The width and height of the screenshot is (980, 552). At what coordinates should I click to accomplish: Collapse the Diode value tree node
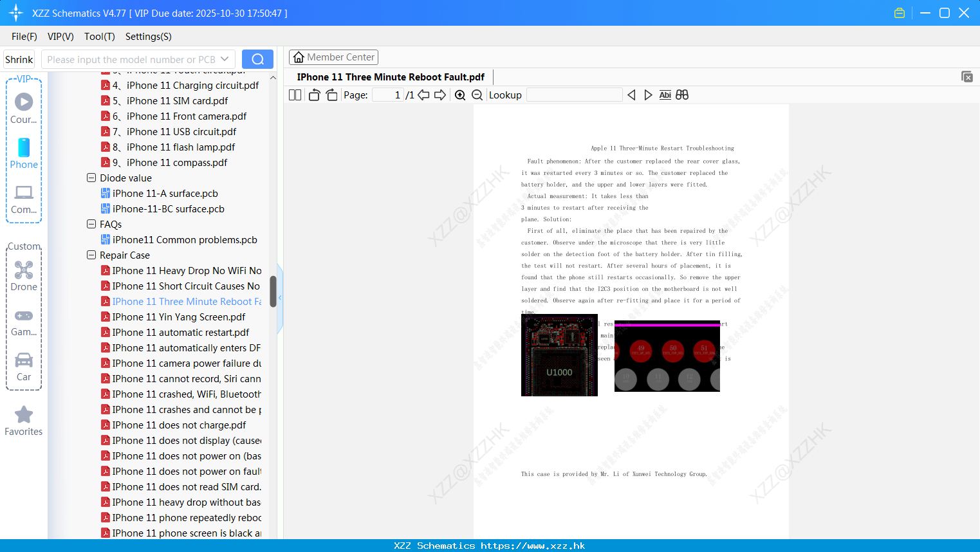coord(91,178)
